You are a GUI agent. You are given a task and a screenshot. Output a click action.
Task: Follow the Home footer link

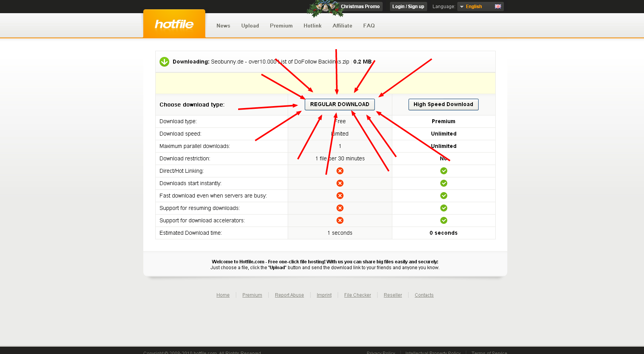[x=223, y=295]
